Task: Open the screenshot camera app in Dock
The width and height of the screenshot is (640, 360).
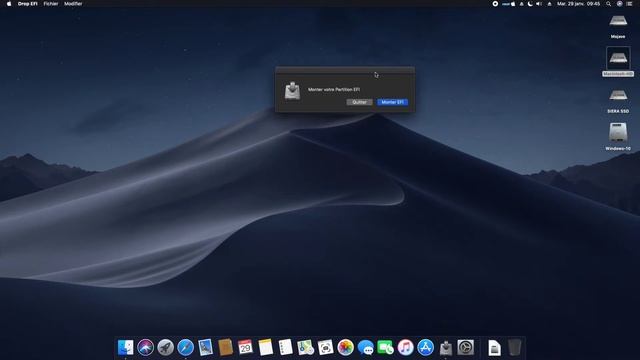Action: (x=325, y=347)
